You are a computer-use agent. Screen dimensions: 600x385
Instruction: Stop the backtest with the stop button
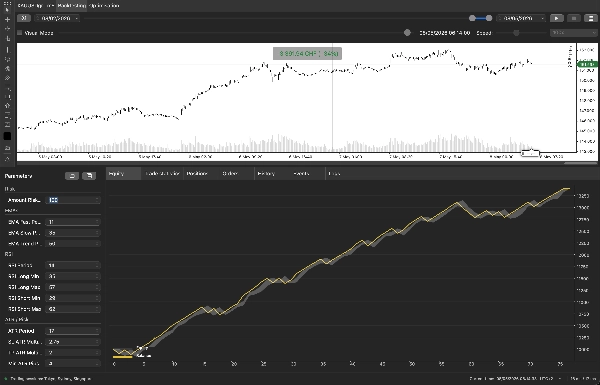coord(574,18)
